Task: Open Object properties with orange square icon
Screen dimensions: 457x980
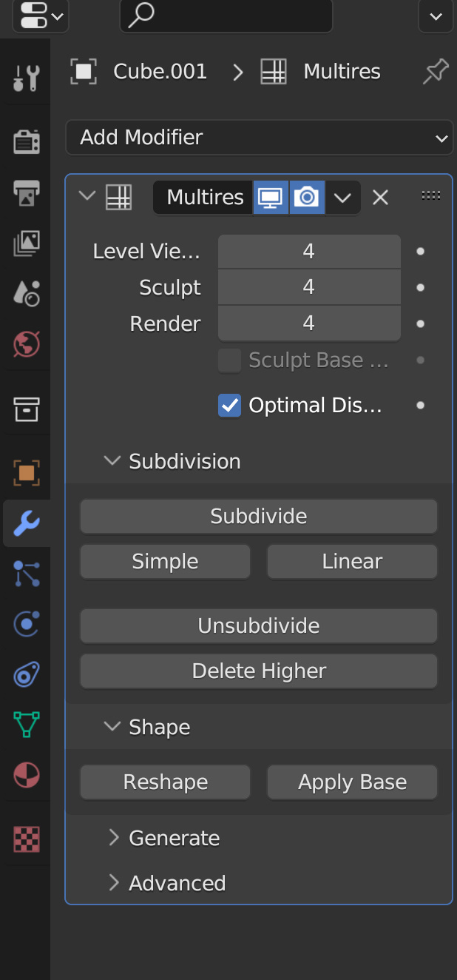Action: (26, 472)
